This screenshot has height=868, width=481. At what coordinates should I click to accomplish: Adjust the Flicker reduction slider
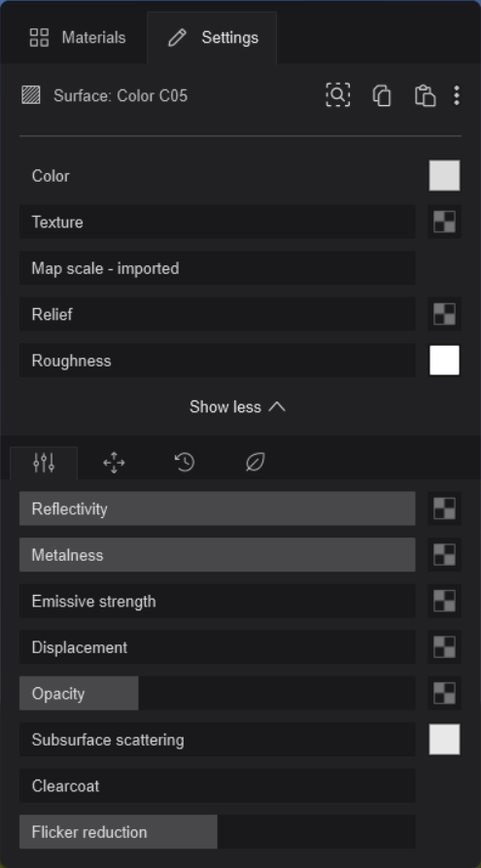click(x=217, y=832)
